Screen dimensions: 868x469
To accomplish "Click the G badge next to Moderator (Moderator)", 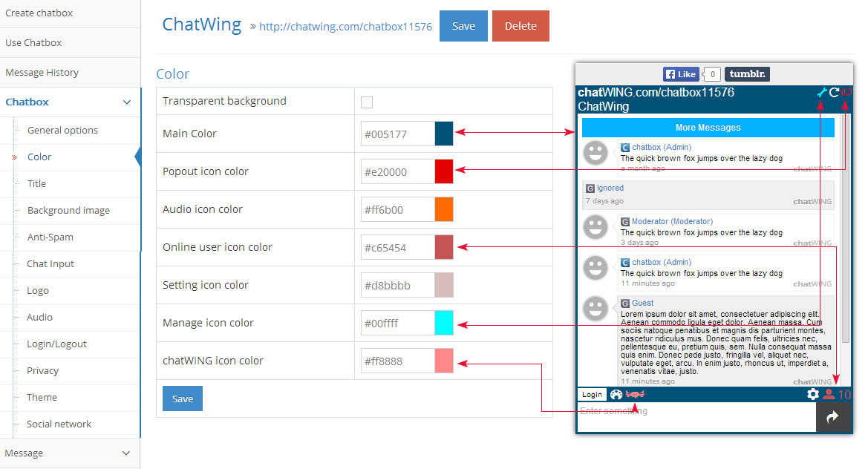I will point(625,221).
